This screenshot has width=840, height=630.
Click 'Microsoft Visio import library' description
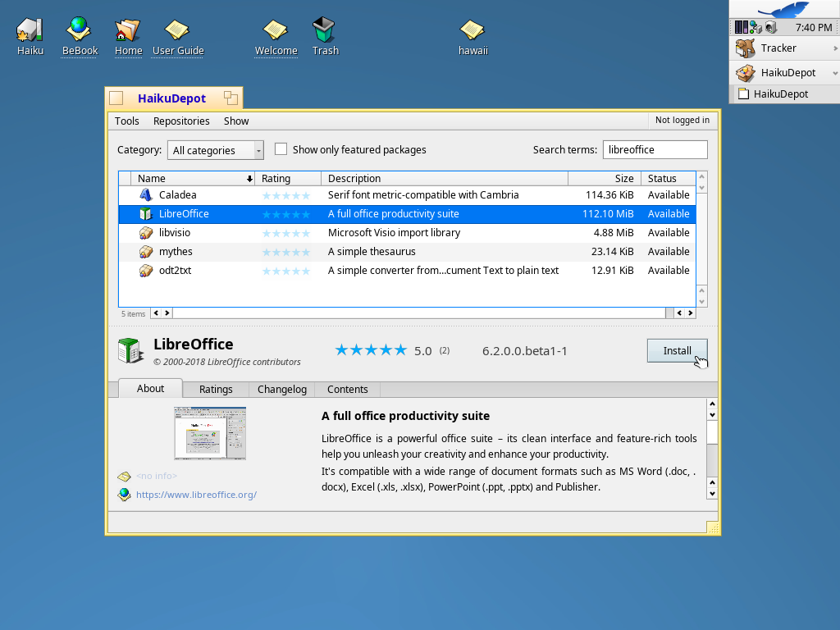point(394,232)
